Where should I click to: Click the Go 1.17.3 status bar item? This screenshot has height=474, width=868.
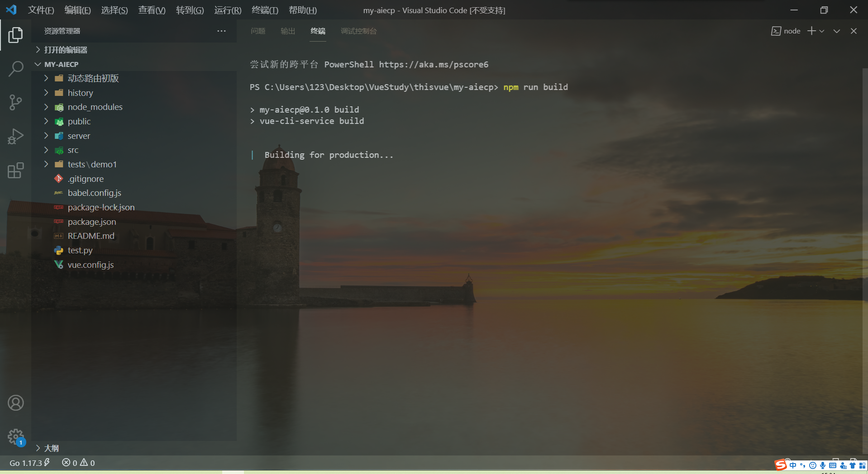pos(30,463)
